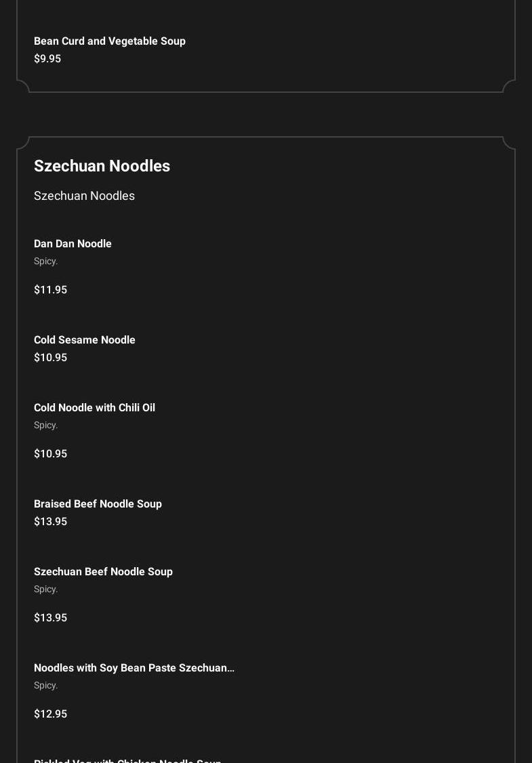Open Cold Noodle with Chili Oil
Viewport: 532px width, 763px height.
pos(94,407)
